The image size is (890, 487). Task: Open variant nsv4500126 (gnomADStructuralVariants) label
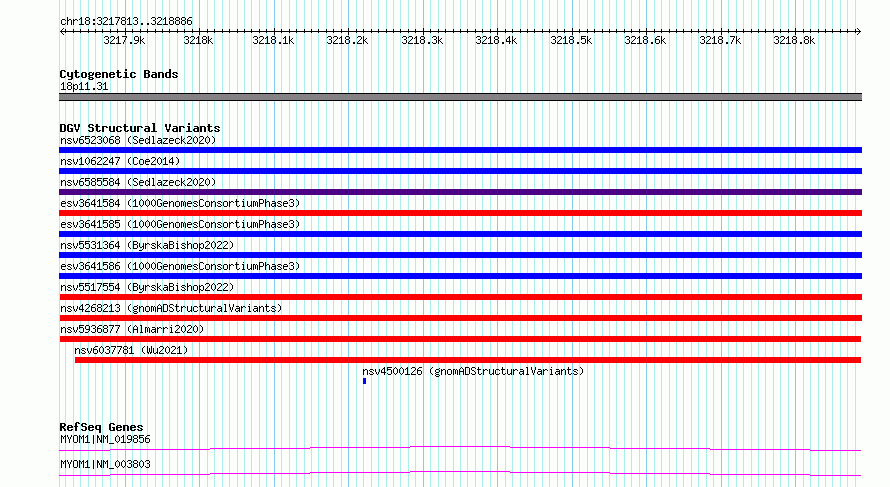pos(473,371)
